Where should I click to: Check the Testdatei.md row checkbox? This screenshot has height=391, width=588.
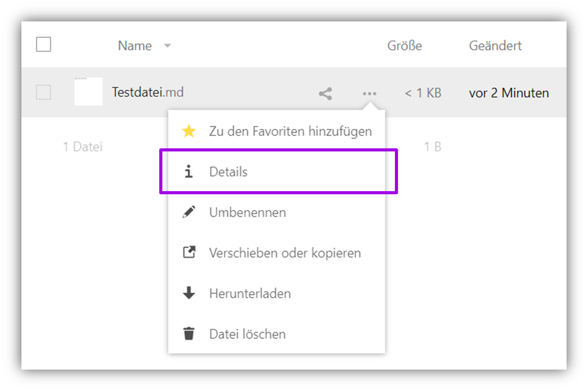43,92
